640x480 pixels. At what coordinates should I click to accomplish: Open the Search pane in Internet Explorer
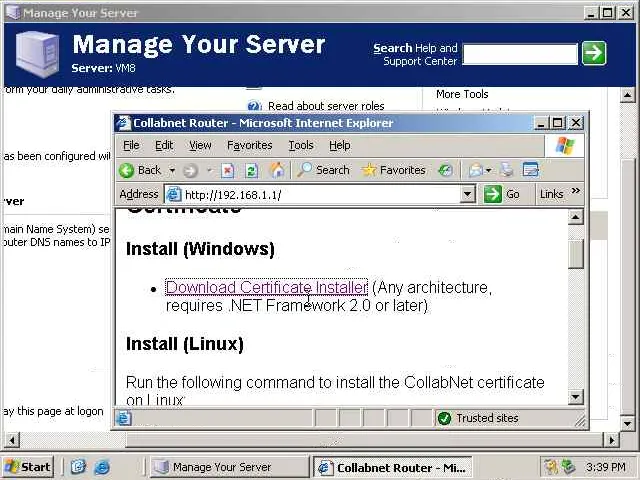(323, 170)
